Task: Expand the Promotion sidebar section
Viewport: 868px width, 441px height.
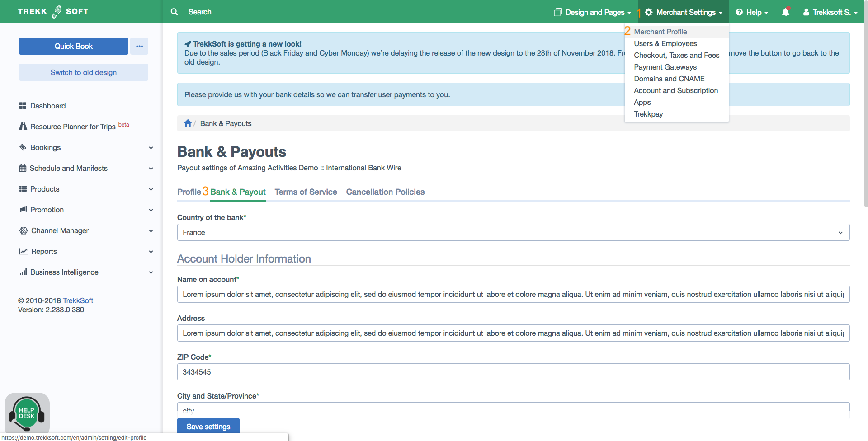Action: pos(151,210)
